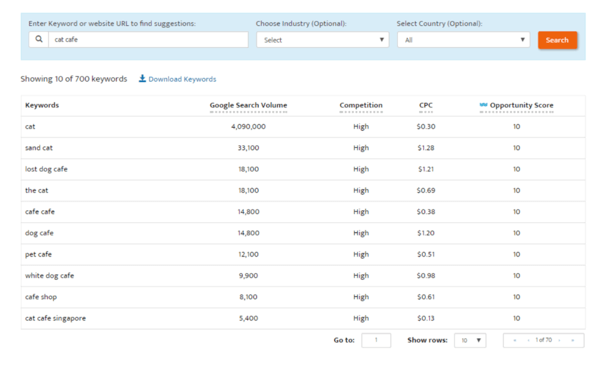Click the download arrow icon
614x369 pixels.
142,79
